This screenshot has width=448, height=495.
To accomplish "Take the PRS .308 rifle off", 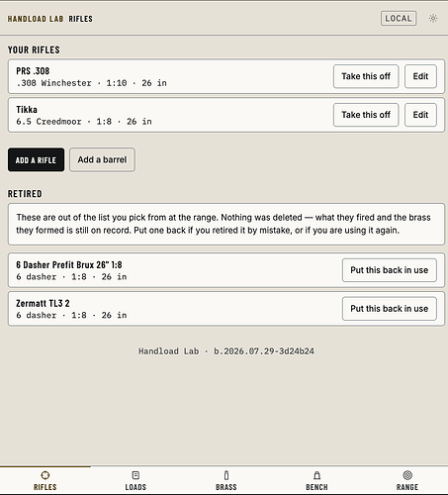I will pos(366,76).
